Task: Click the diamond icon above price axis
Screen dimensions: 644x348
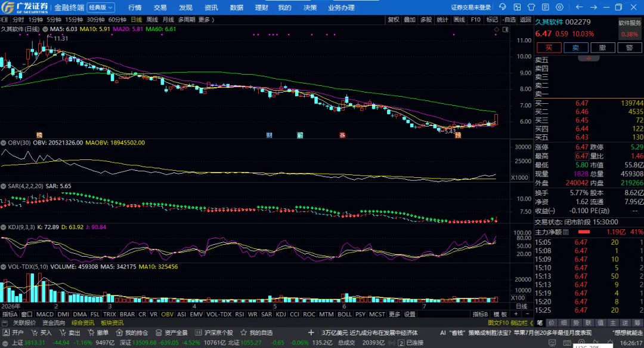Action: [x=497, y=30]
